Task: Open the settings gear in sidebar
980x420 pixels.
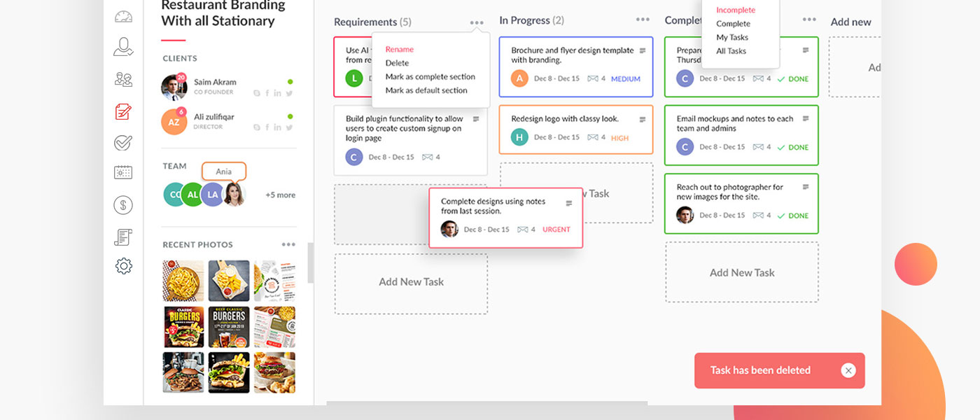Action: pos(123,266)
